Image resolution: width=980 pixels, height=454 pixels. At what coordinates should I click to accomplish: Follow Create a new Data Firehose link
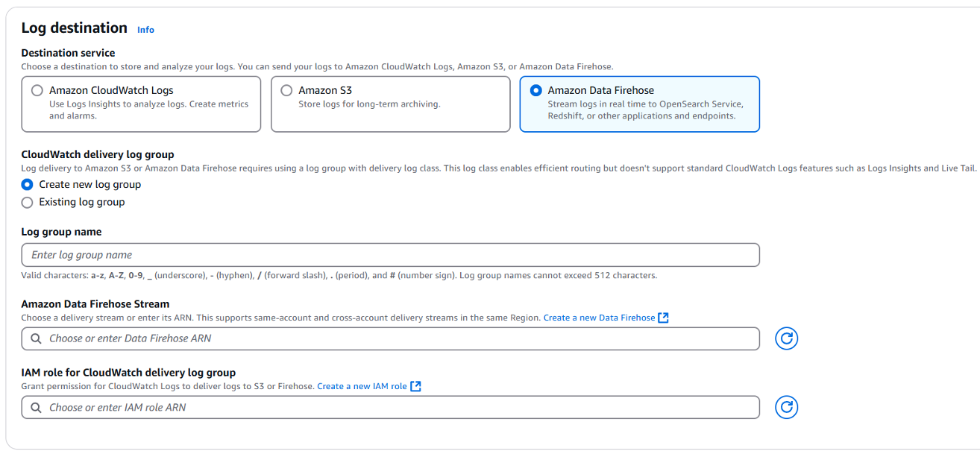[599, 318]
